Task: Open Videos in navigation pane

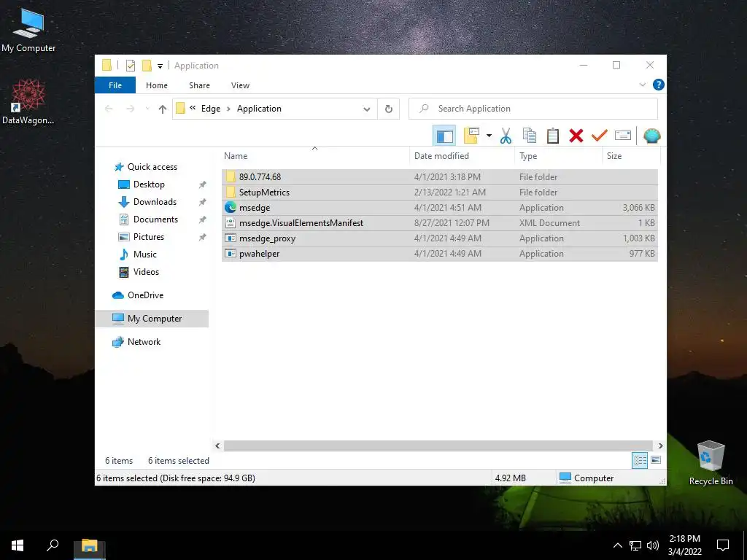Action: 146,272
